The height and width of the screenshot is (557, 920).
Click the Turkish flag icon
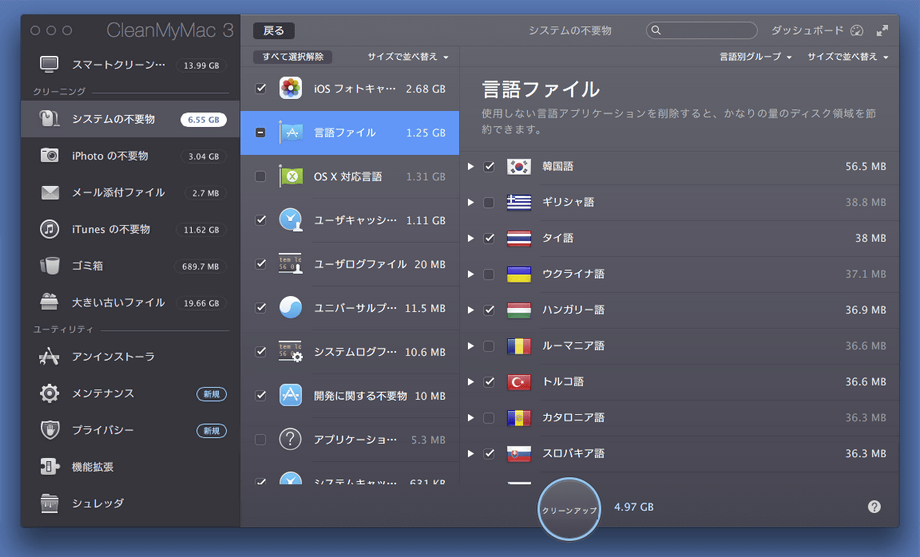(519, 382)
